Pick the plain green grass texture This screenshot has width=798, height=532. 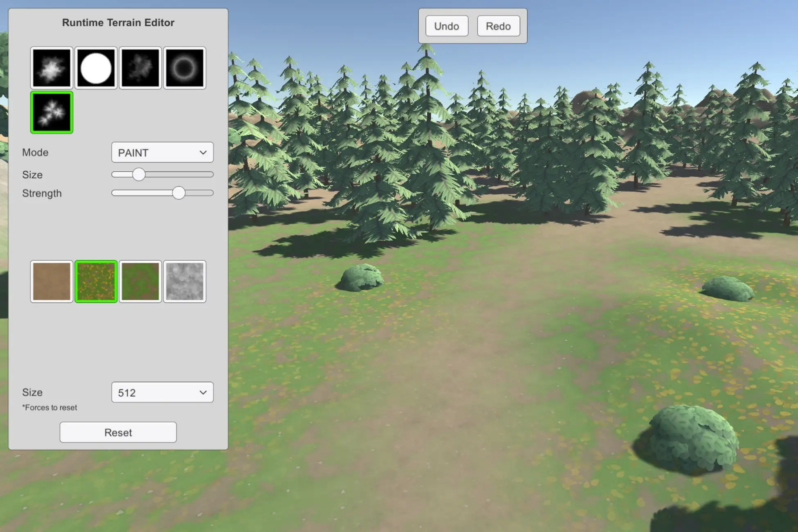(140, 282)
